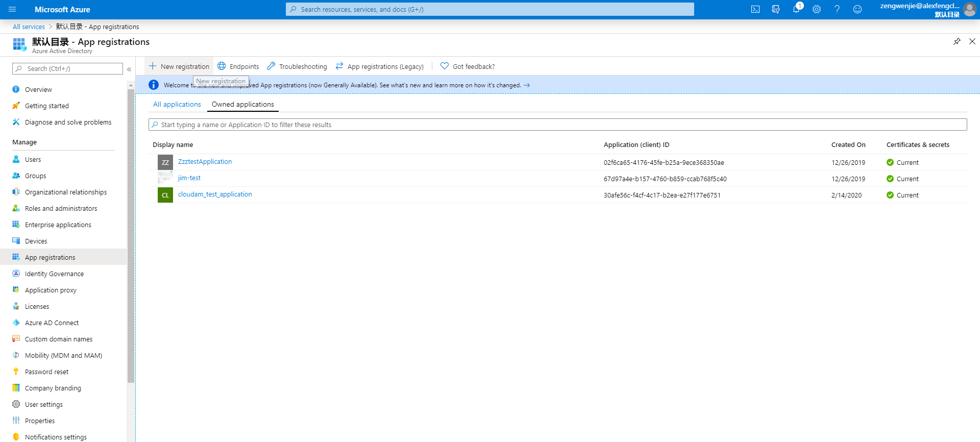
Task: Click the info banner arrow link
Action: point(527,85)
